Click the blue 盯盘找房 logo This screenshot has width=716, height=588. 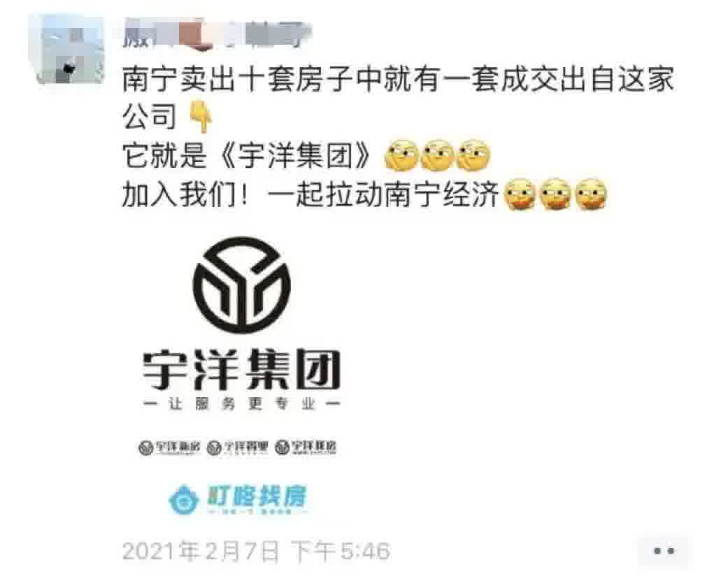click(x=238, y=499)
